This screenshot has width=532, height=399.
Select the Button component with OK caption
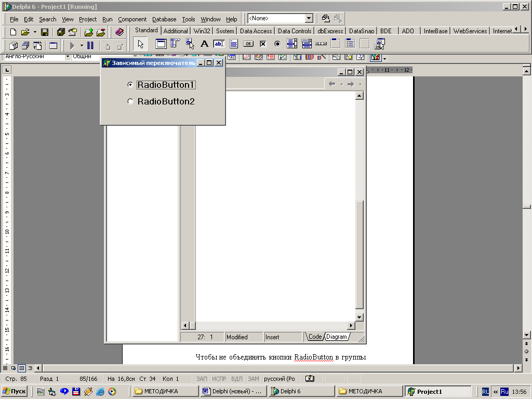248,44
